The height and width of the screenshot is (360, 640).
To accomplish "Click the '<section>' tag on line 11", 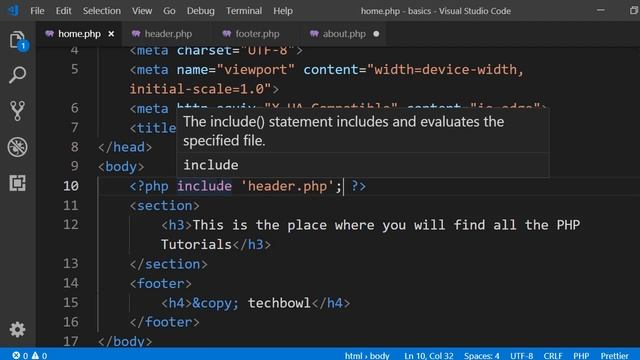I will (x=164, y=206).
